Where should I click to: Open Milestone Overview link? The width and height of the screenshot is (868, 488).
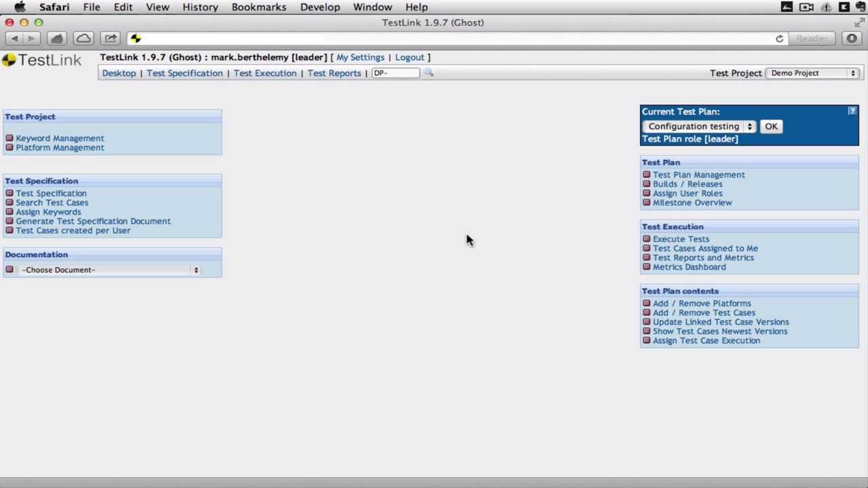pyautogui.click(x=692, y=203)
